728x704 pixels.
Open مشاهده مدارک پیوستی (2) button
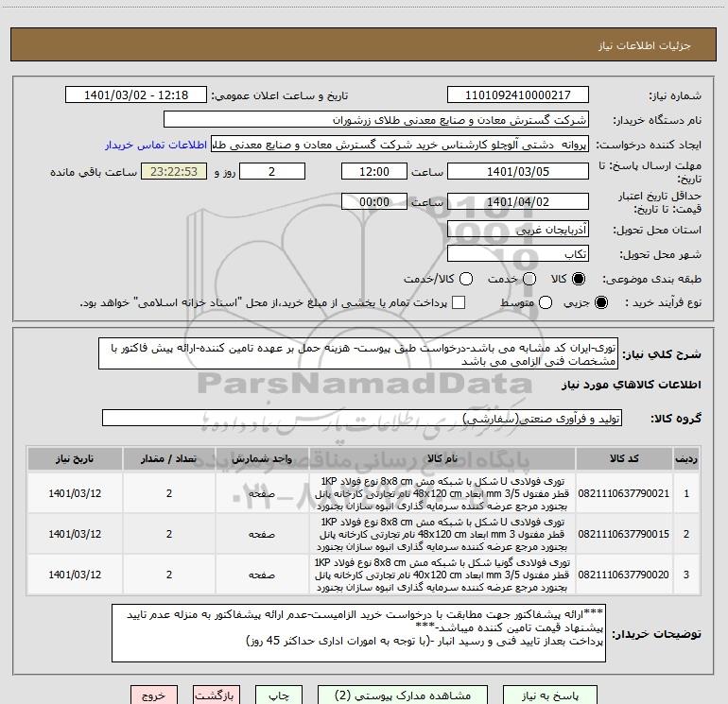coord(403,695)
